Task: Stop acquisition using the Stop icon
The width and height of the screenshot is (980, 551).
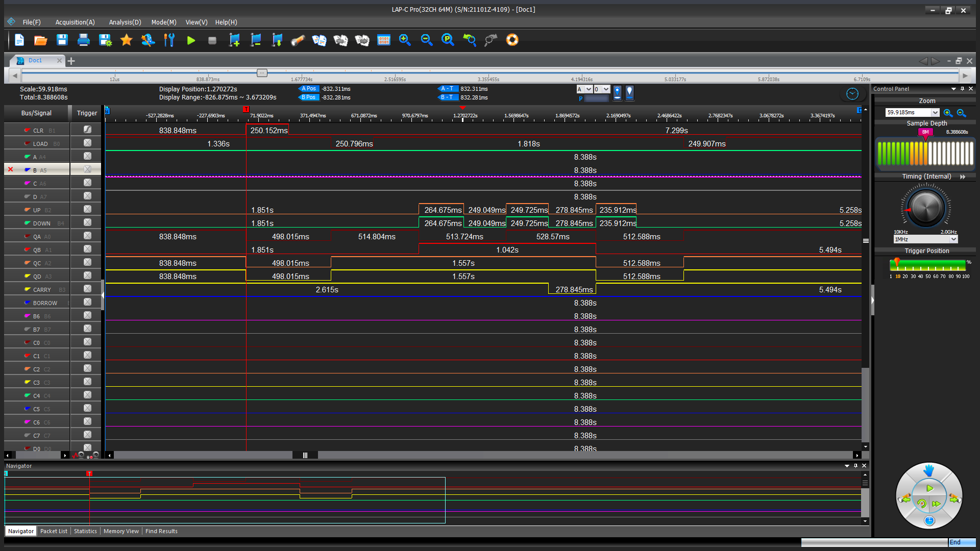Action: click(x=212, y=40)
